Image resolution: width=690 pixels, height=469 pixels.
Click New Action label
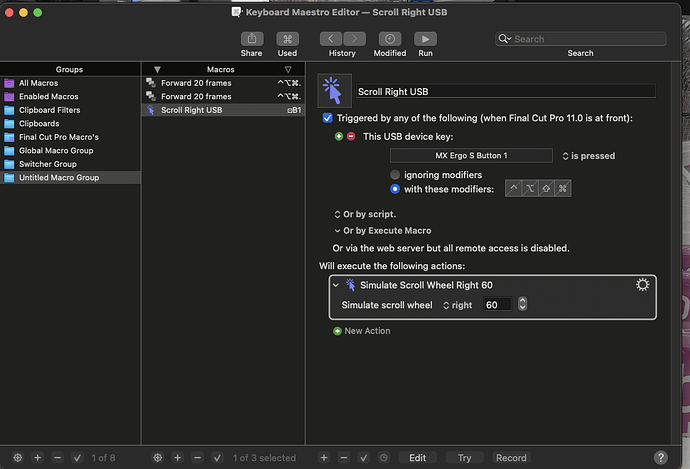click(367, 331)
